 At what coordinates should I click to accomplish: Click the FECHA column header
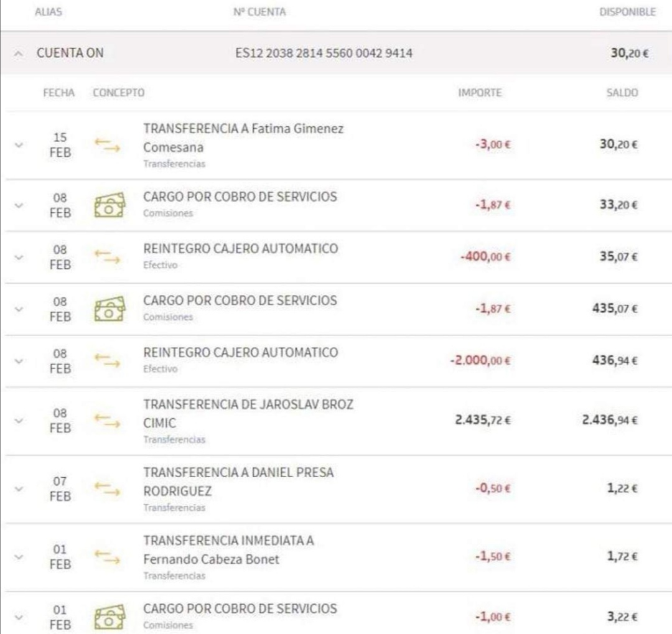(x=58, y=93)
